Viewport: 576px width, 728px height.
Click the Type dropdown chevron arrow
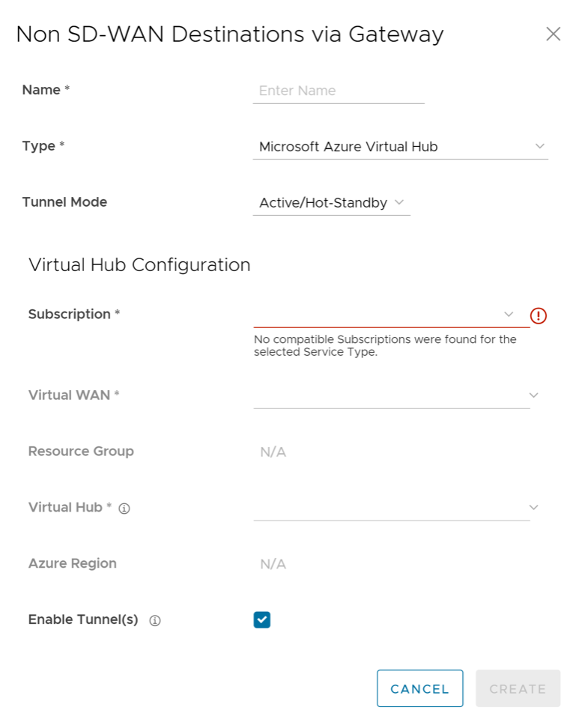pos(539,147)
